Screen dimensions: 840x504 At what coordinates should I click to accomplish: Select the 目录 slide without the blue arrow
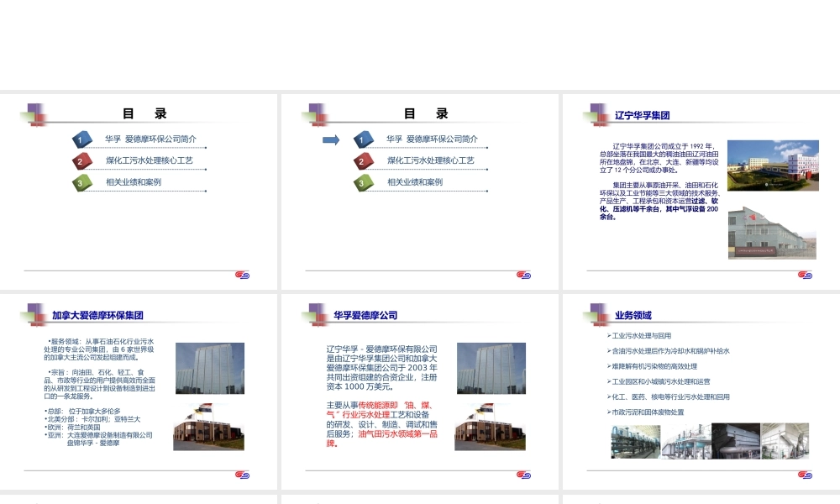(x=139, y=192)
